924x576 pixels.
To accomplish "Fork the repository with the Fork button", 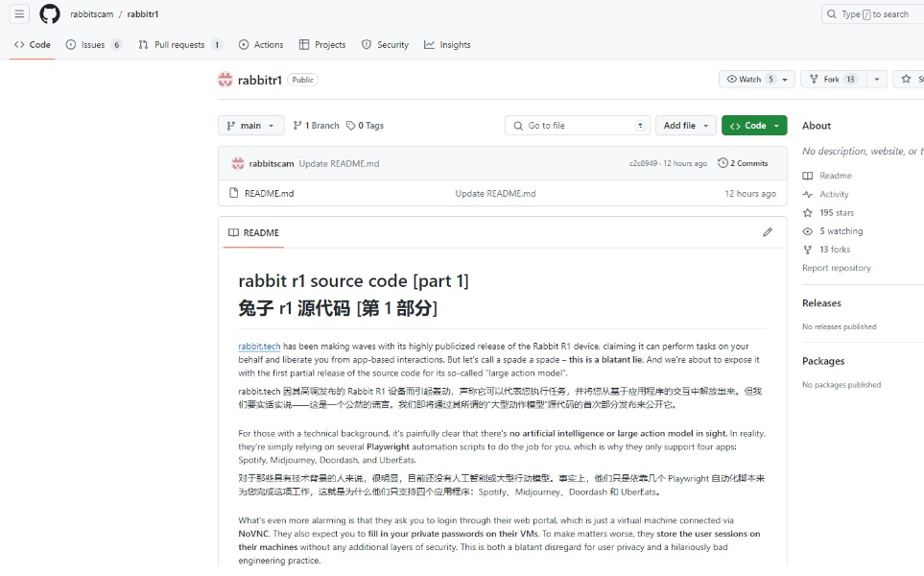I will (x=833, y=79).
